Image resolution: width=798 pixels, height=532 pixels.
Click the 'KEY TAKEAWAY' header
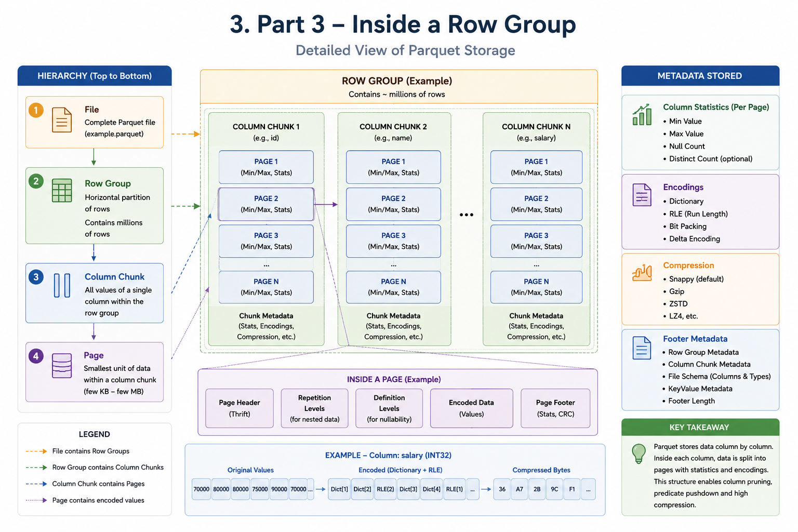pos(699,428)
